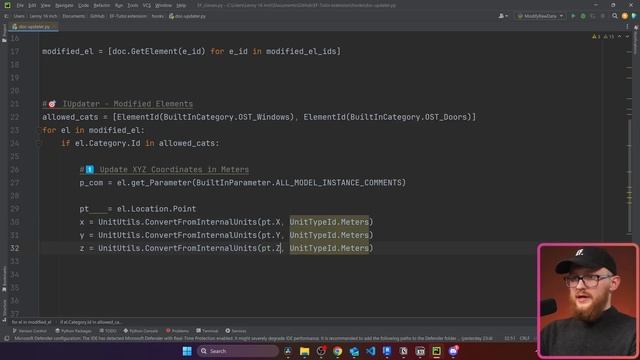Screen dimensions: 640x360
Task: Open File Explorer from taskbar
Action: click(x=304, y=351)
